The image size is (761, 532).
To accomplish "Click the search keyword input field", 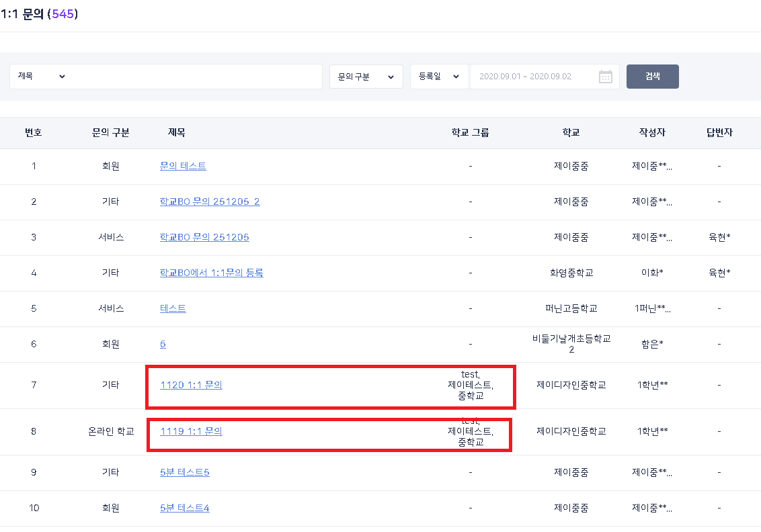I will pyautogui.click(x=195, y=77).
